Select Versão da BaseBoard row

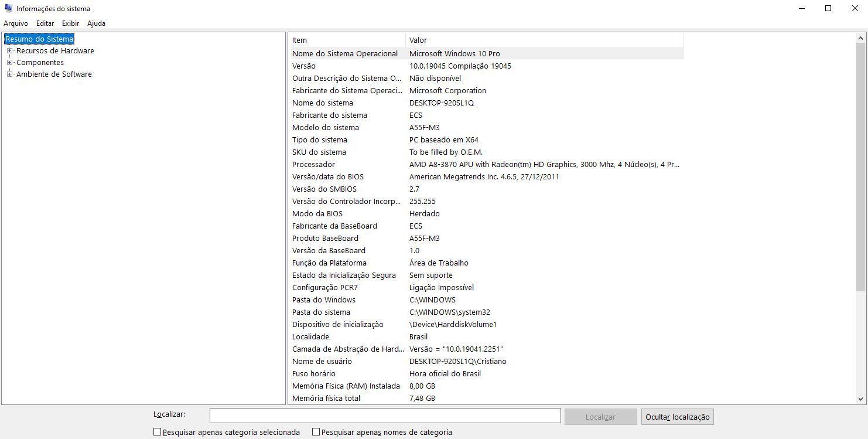pos(486,250)
